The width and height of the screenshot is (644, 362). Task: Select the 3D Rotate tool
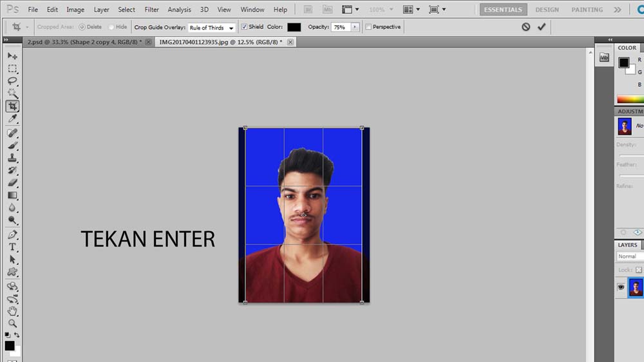(x=12, y=286)
